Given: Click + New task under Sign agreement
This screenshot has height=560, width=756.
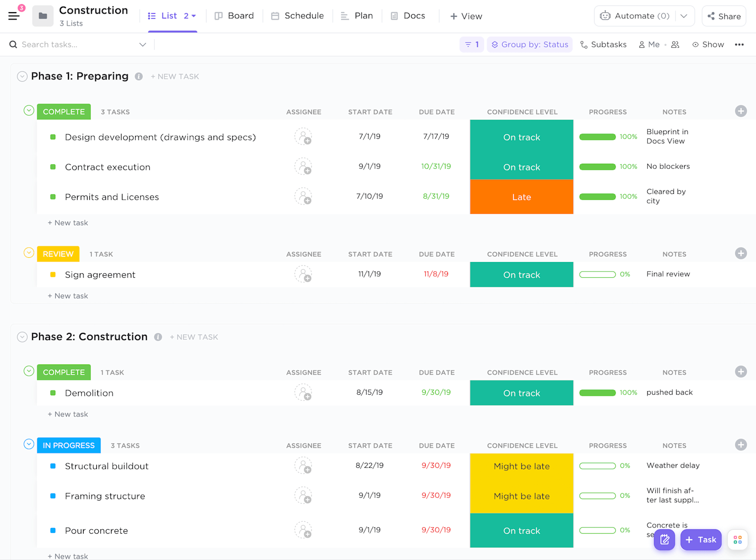Looking at the screenshot, I should tap(68, 296).
